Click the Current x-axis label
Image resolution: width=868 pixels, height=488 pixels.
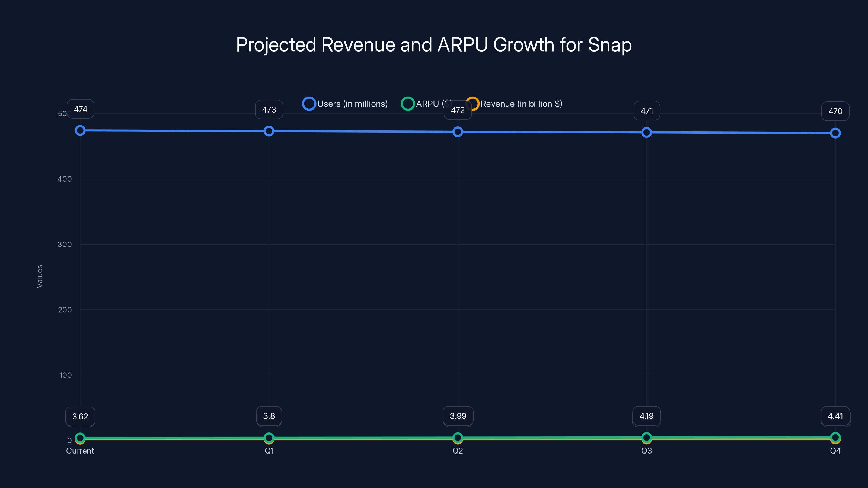[x=80, y=451]
